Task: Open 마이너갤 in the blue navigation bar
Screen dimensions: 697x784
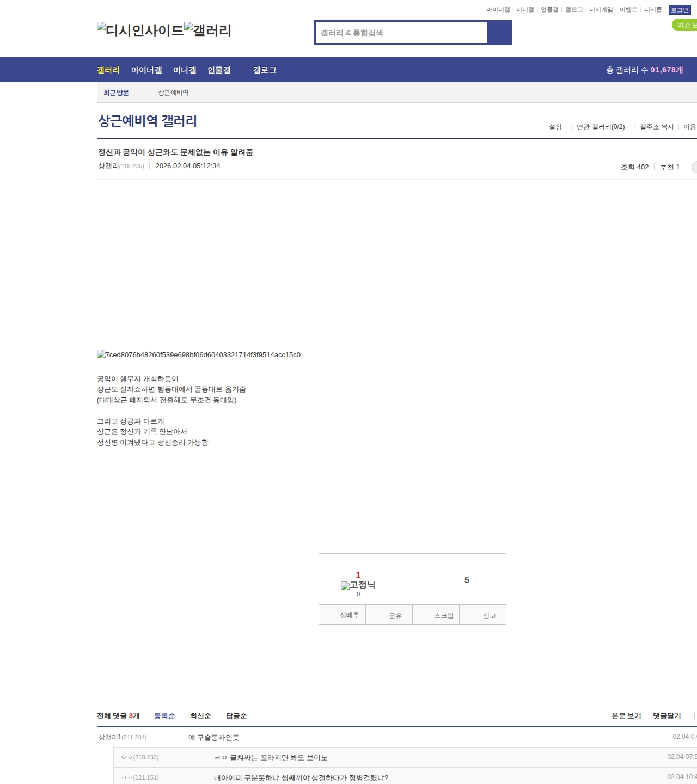Action: pos(146,70)
